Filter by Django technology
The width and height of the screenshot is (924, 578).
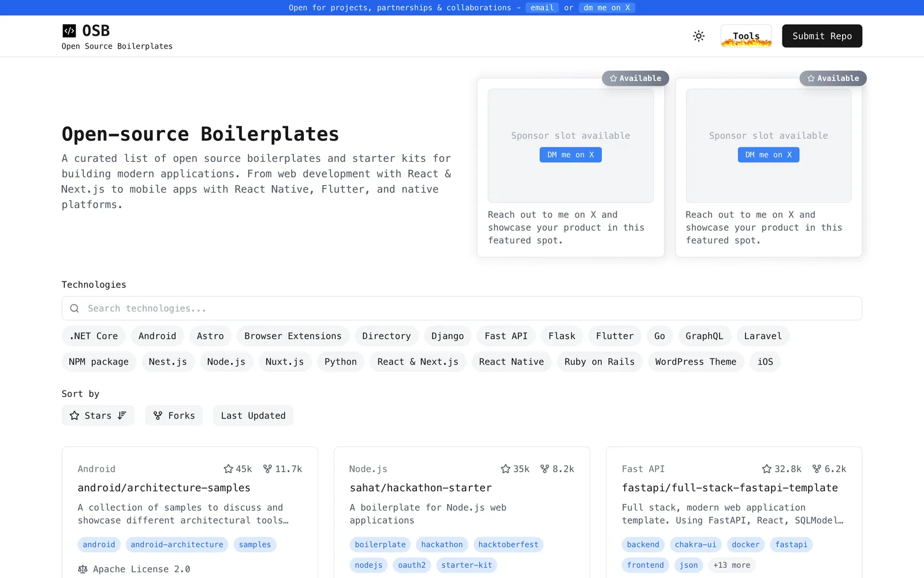click(x=448, y=336)
